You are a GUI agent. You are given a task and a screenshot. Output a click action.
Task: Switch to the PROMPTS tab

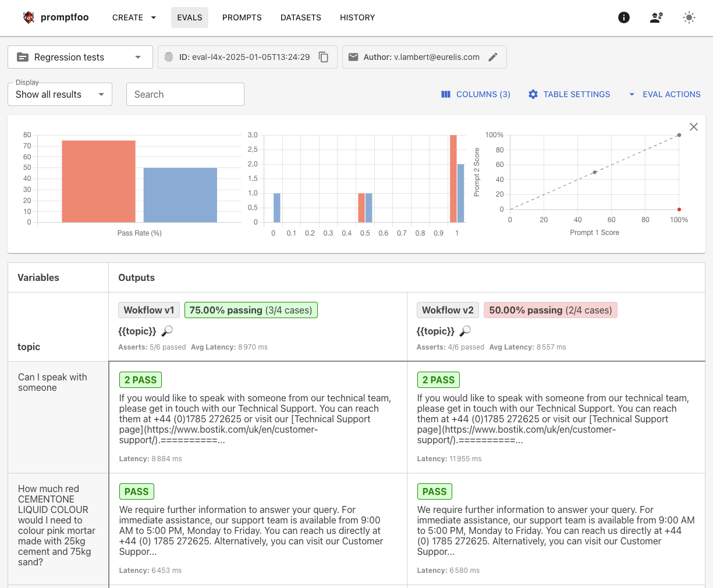pyautogui.click(x=242, y=17)
